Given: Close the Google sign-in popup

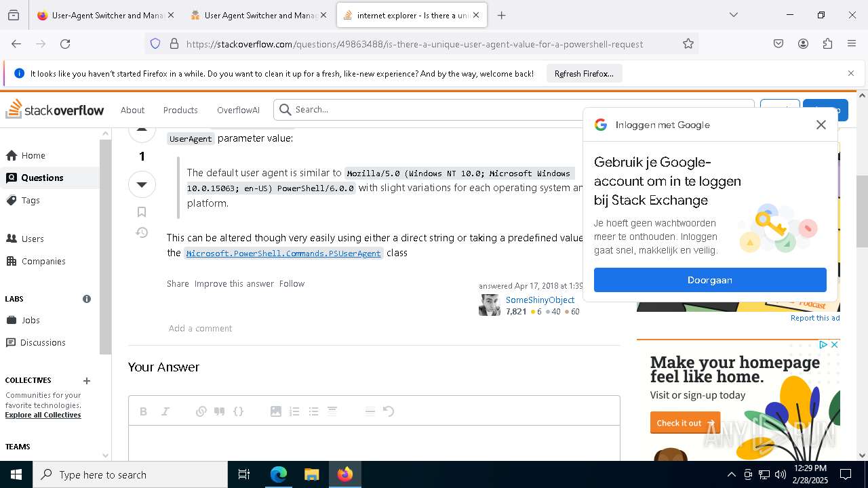Looking at the screenshot, I should coord(821,125).
